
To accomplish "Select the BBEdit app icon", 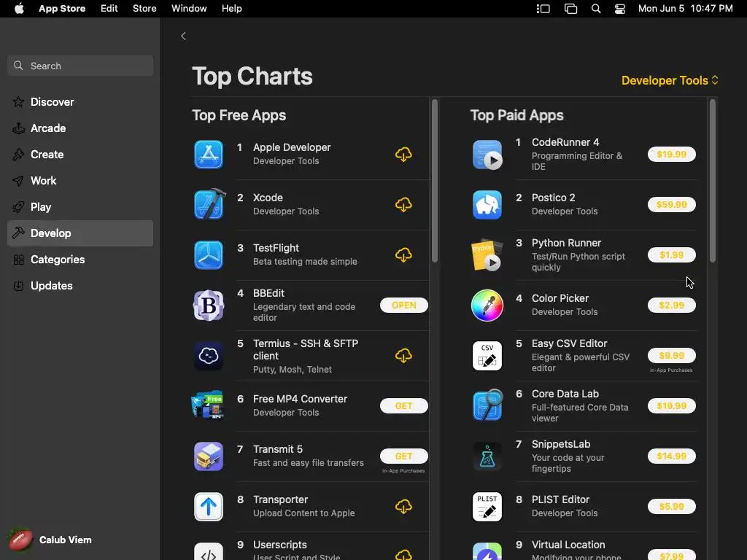I will point(209,306).
